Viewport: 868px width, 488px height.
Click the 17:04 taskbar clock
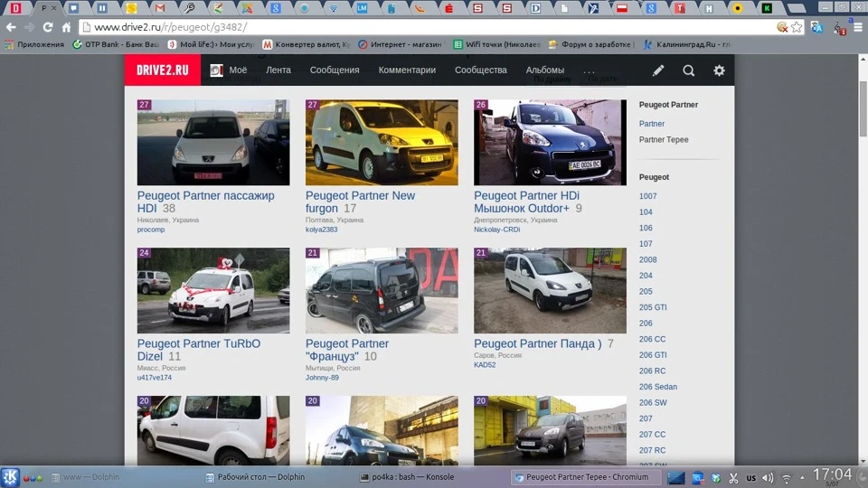coord(832,476)
